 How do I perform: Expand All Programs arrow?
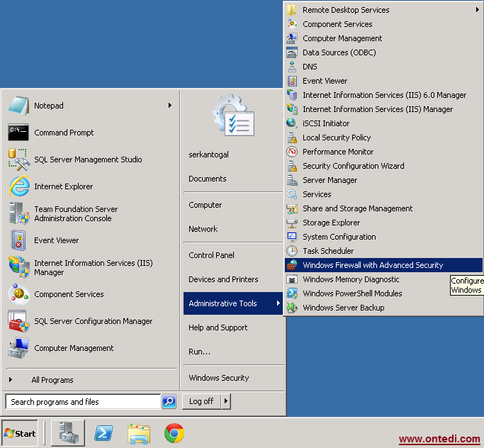coord(11,379)
